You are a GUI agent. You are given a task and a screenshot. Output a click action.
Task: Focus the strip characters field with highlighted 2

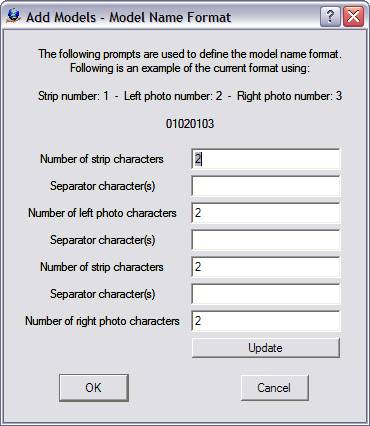(266, 159)
